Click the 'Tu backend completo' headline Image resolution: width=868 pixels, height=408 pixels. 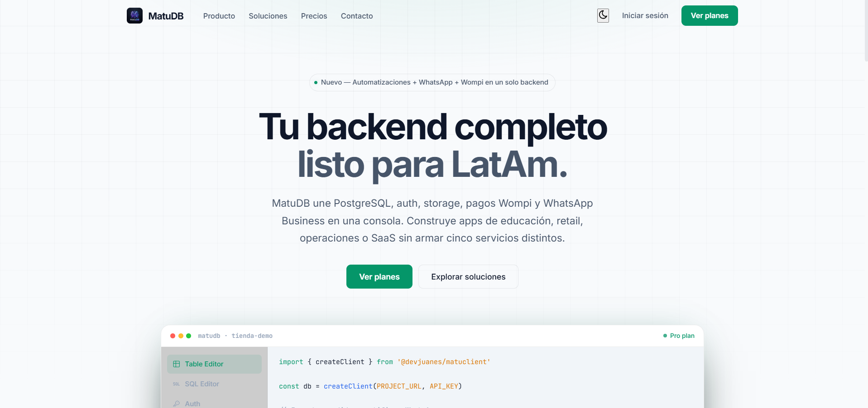point(432,127)
